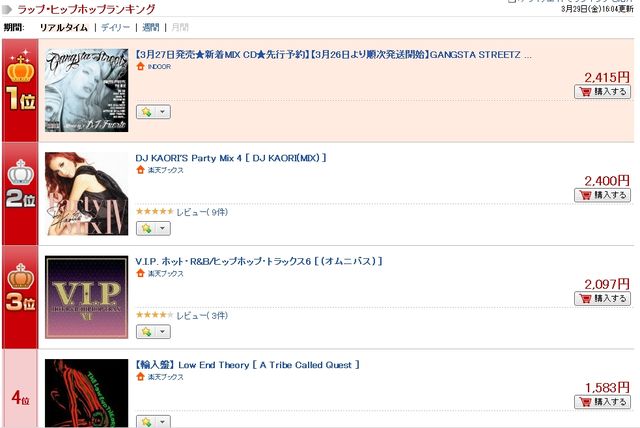Click the V.I.P. album cover thumbnail
The image size is (640, 428).
87,297
